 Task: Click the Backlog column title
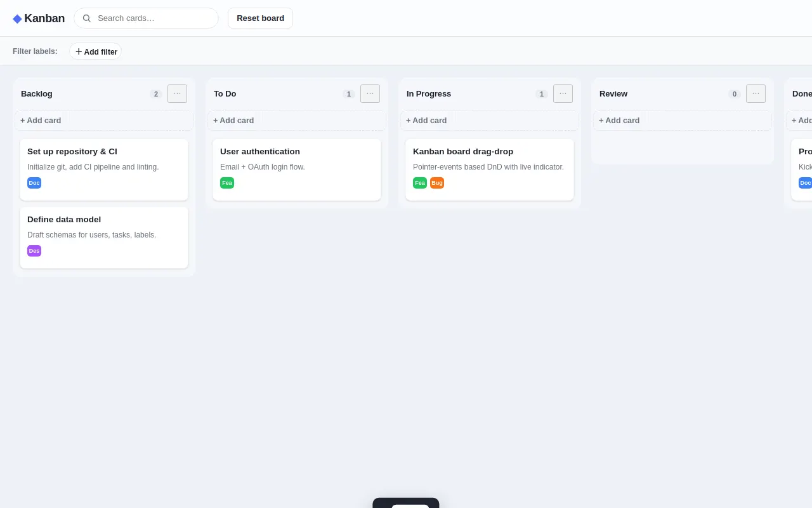pos(37,94)
